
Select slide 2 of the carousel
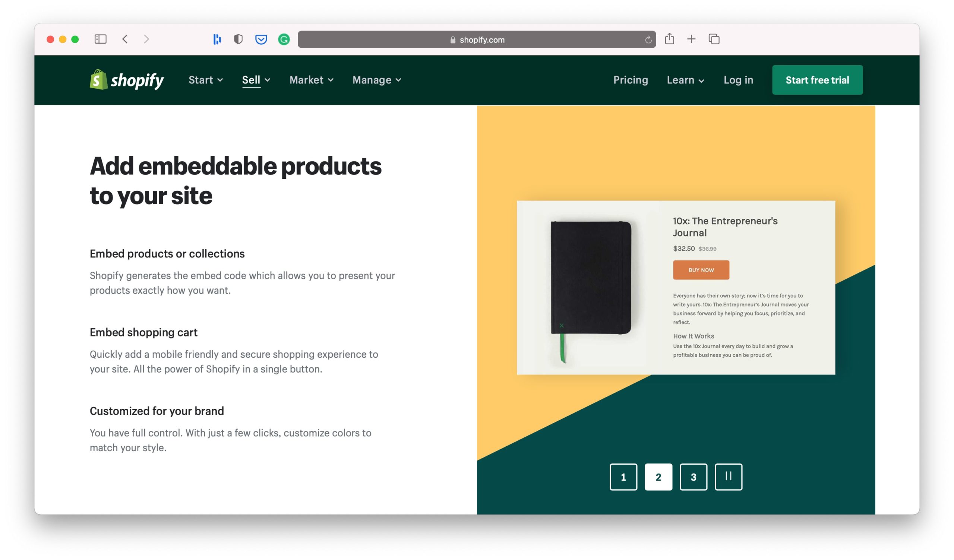click(658, 477)
